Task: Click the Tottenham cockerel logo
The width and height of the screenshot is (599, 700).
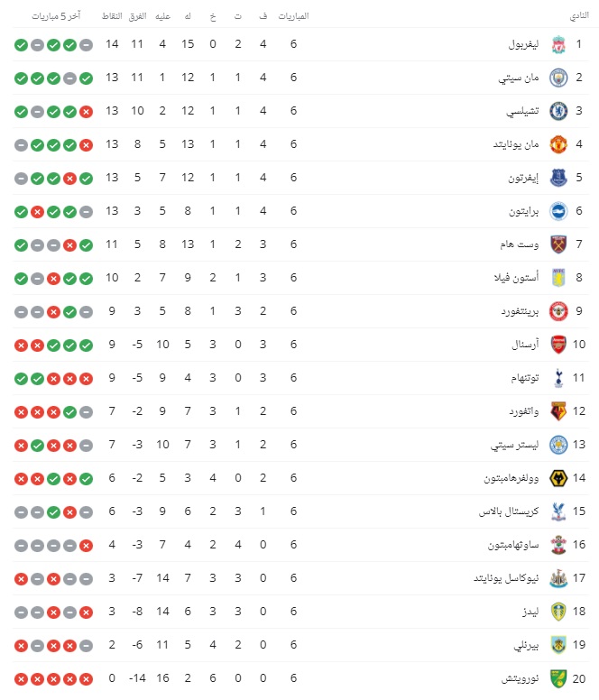Action: pos(558,378)
